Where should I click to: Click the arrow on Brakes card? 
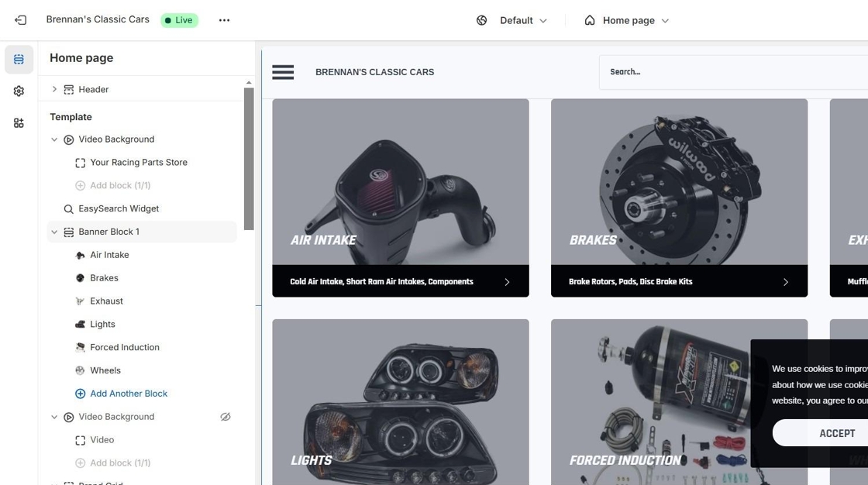click(x=786, y=282)
